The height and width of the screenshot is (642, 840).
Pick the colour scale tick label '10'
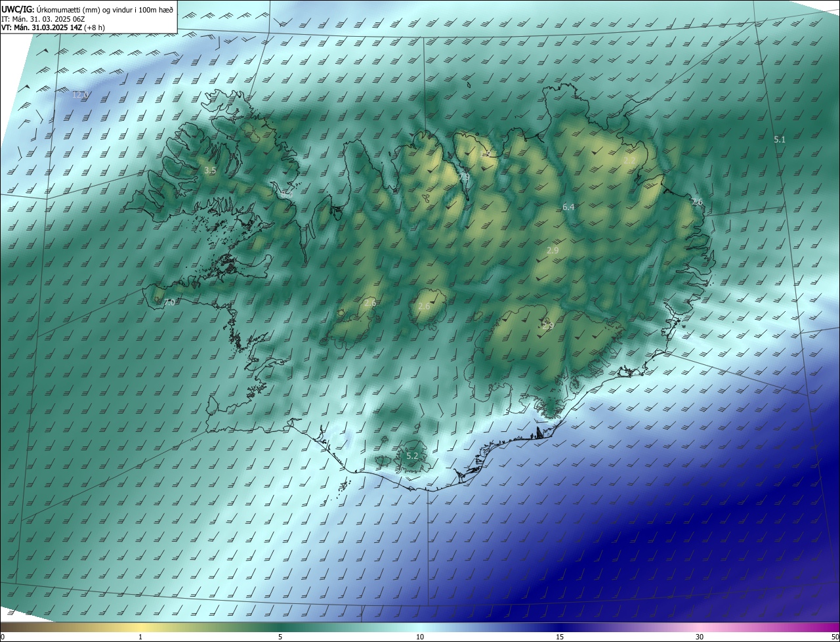[x=420, y=637]
